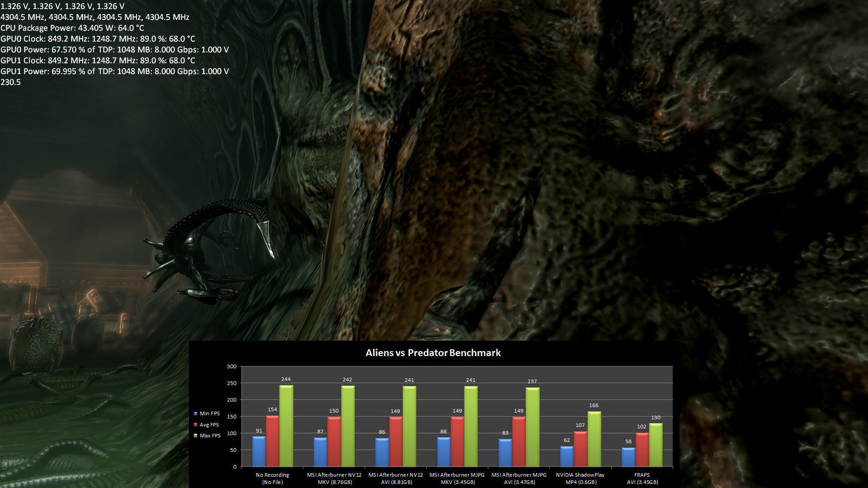Click the CPU Package Power 43.405 W readout
Image resolution: width=868 pixels, height=488 pixels.
click(72, 28)
